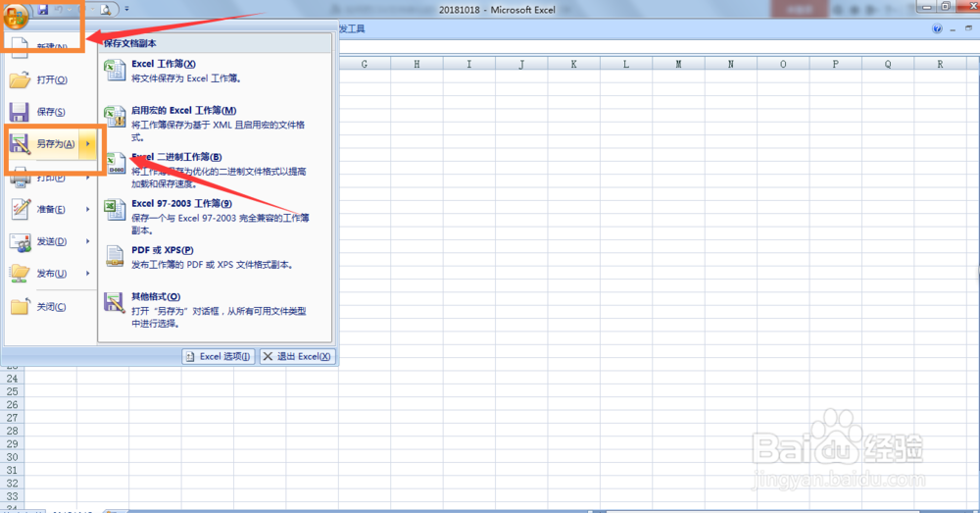The width and height of the screenshot is (980, 513).
Task: Select row 24 header
Action: [12, 379]
